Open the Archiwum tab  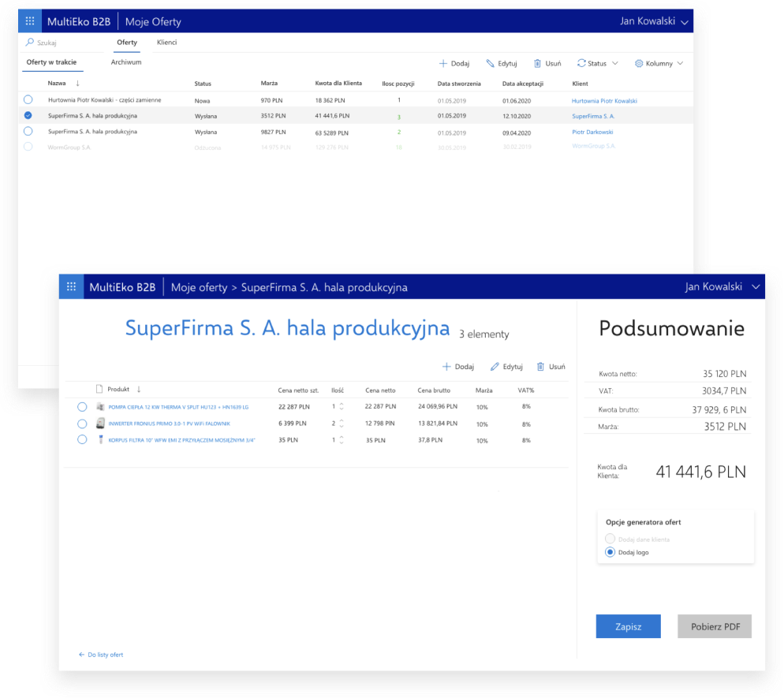click(126, 62)
